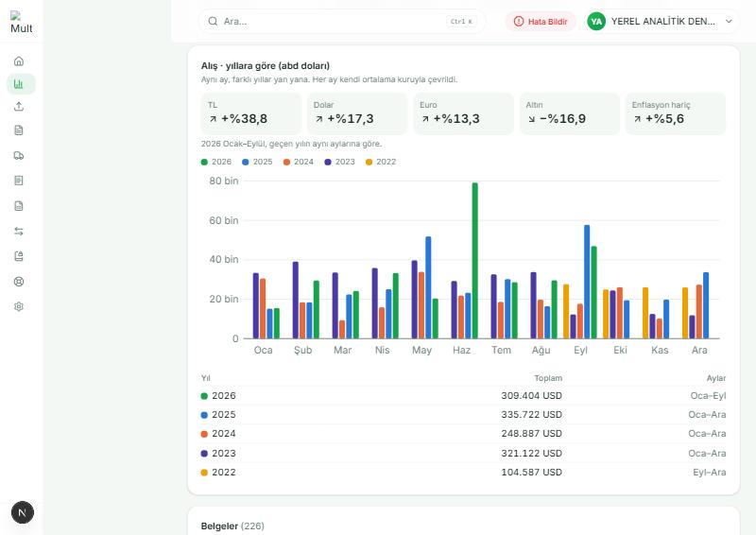Click the blue May 2025 bar
This screenshot has height=535, width=756.
(x=428, y=287)
